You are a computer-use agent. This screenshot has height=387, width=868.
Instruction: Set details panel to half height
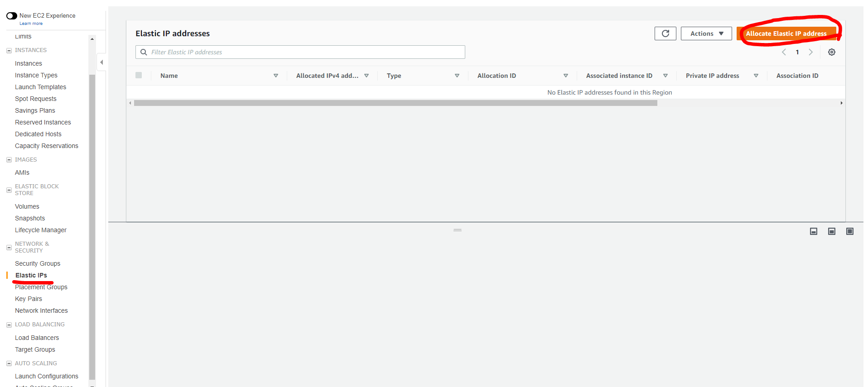coord(832,231)
